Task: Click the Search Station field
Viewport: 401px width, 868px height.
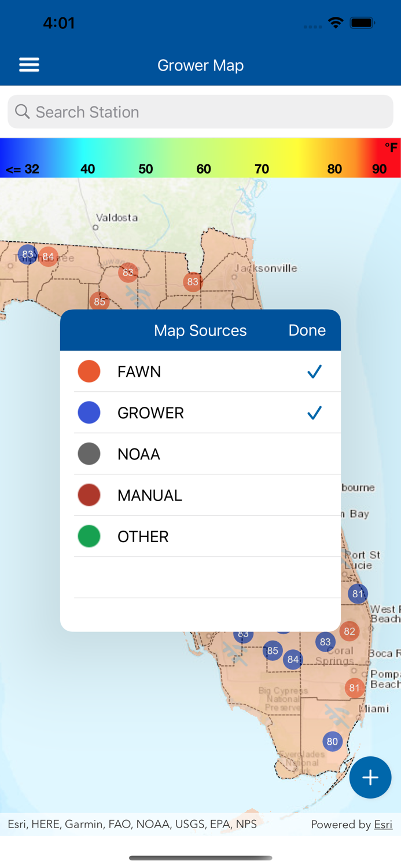Action: coord(200,112)
